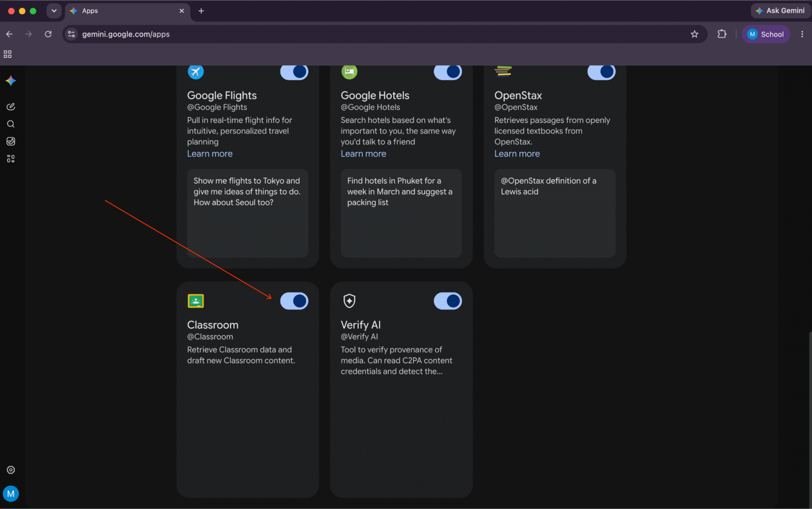Select the Phuket hotels example prompt
The height and width of the screenshot is (509, 812).
tap(401, 213)
